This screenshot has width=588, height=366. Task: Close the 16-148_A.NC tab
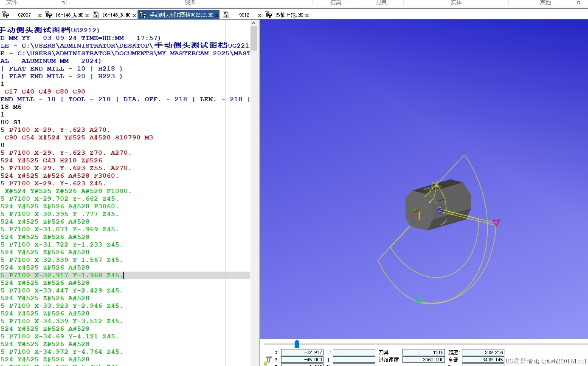pyautogui.click(x=87, y=15)
